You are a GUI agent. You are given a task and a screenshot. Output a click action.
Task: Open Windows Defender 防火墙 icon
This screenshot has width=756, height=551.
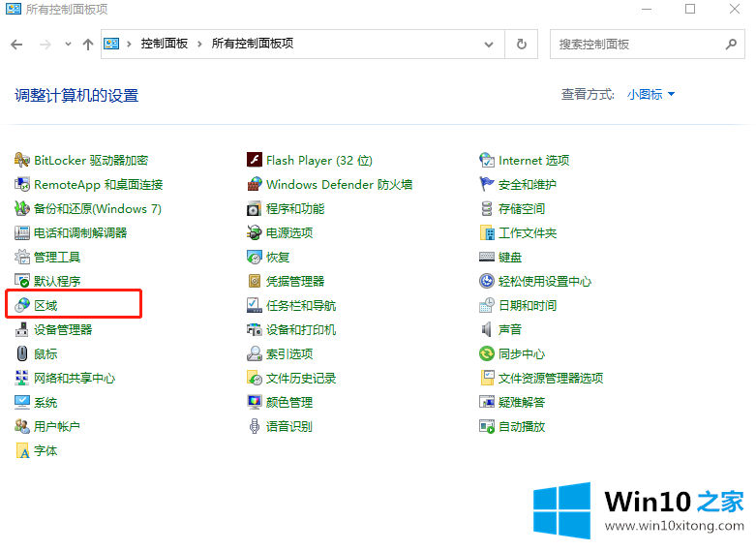tap(255, 185)
